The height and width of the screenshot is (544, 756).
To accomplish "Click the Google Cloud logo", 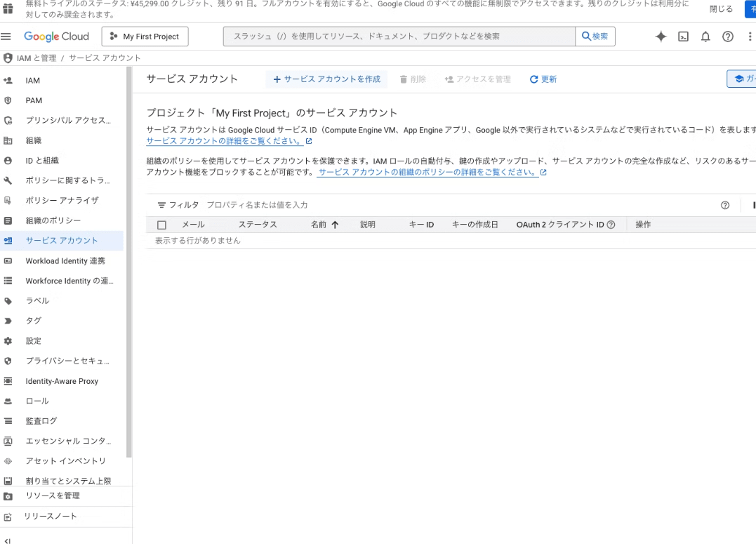I will 56,37.
